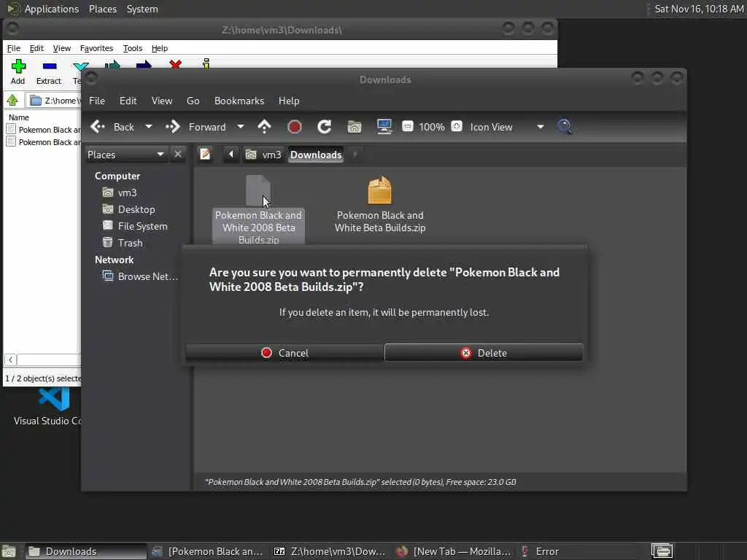
Task: Click the Add icon in 7-Zip window
Action: 18,71
